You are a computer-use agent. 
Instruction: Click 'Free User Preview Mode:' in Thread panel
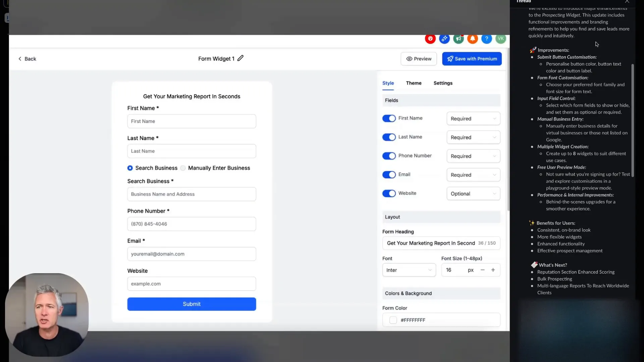[561, 167]
